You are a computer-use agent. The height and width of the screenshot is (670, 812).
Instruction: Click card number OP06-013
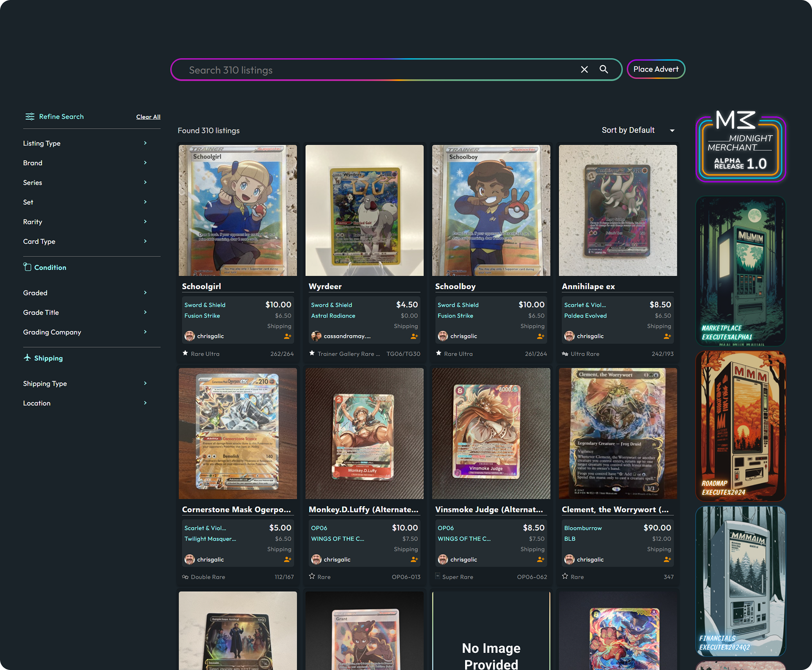(406, 577)
